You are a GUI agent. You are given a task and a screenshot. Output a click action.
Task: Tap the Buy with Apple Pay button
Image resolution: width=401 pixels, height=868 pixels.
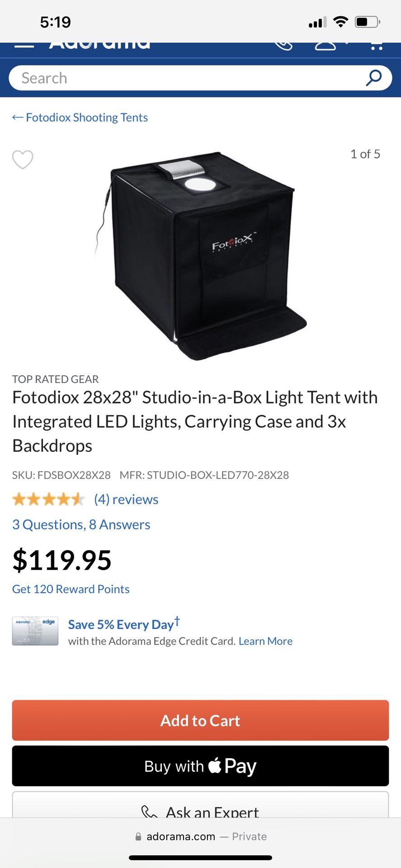200,765
